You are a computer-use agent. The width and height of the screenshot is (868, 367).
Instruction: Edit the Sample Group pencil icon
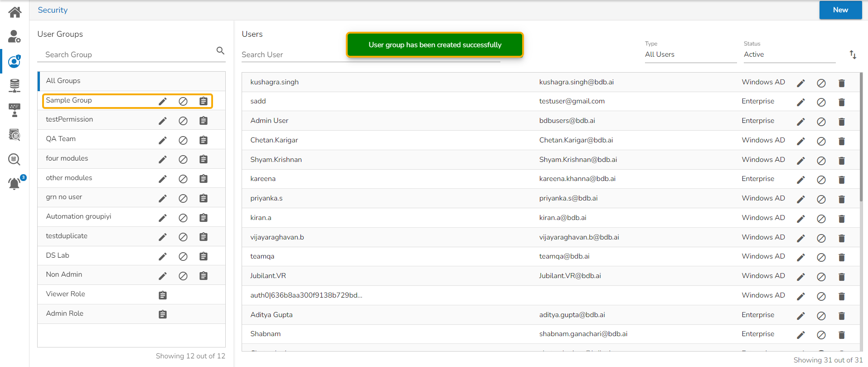[x=163, y=101]
